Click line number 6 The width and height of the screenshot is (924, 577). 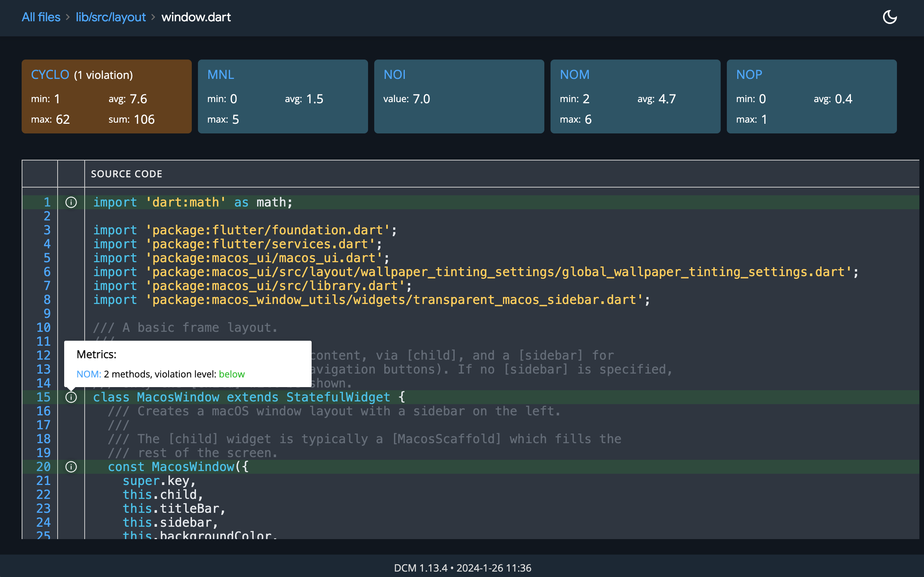pos(47,272)
